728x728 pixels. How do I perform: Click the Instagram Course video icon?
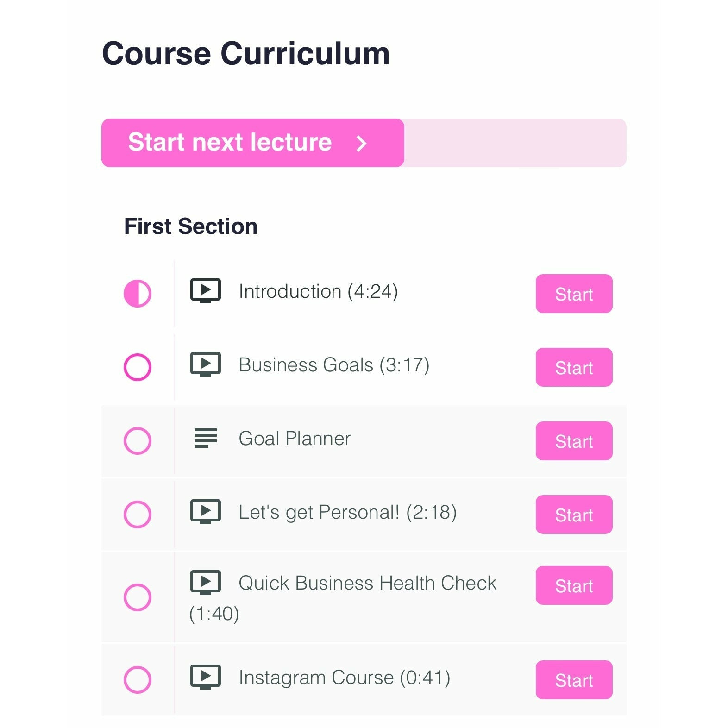pyautogui.click(x=205, y=677)
